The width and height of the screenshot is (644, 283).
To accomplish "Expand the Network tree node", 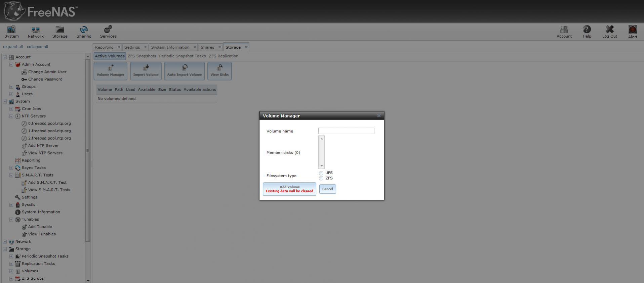I will [5, 242].
